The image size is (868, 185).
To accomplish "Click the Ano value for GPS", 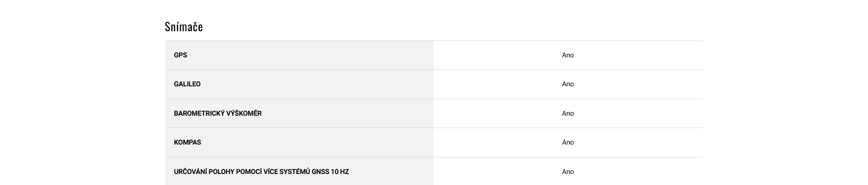I will [x=567, y=55].
